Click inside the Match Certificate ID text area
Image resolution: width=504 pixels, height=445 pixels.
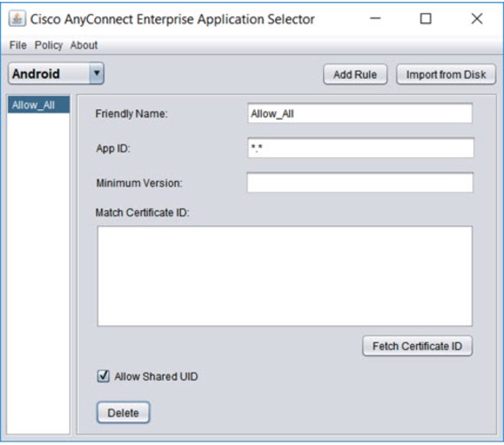(x=285, y=276)
